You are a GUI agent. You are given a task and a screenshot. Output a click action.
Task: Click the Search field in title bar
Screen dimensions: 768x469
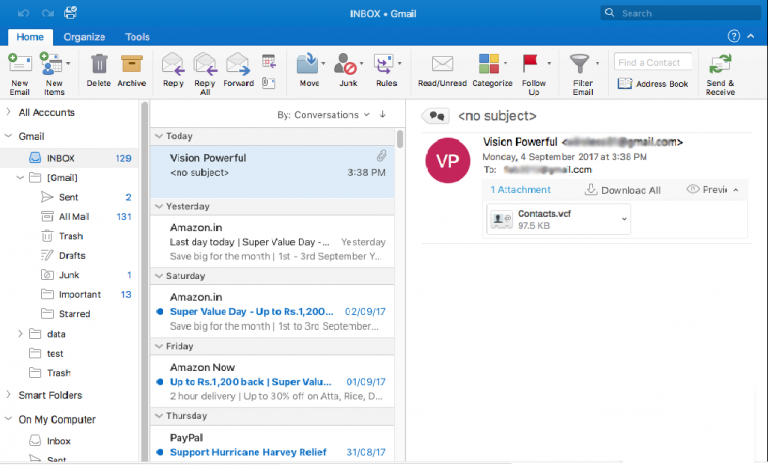coord(680,13)
